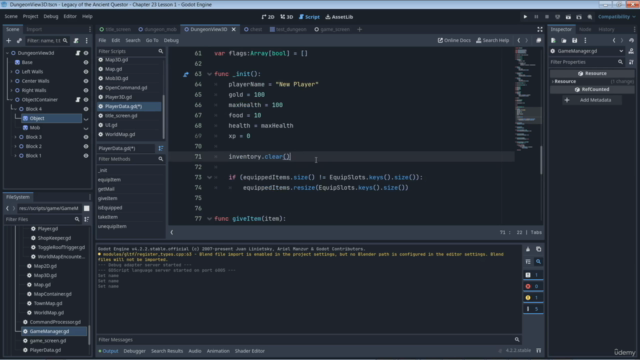Attach script icon in Scene dock
The image size is (640, 360).
[76, 40]
